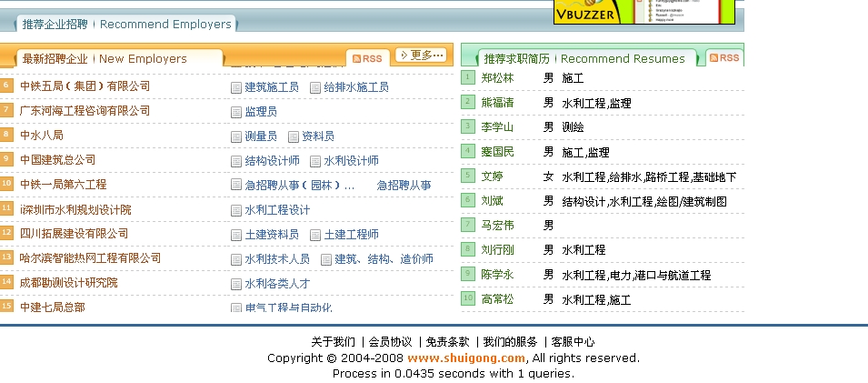Open employer 中建七局总部

[53, 307]
